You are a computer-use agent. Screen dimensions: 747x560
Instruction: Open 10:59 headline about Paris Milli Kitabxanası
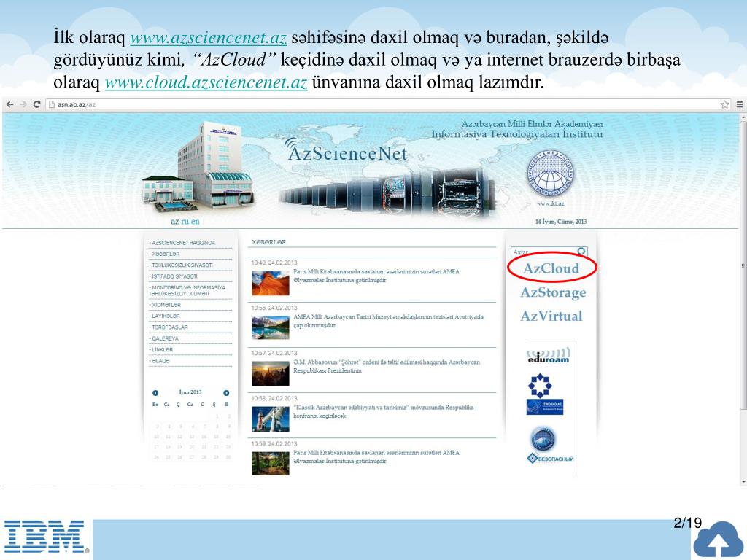point(376,456)
